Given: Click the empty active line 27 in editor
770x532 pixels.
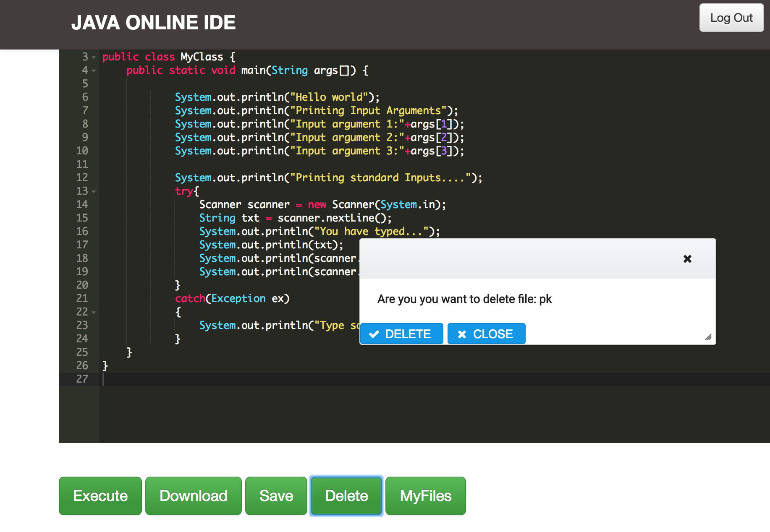Looking at the screenshot, I should tap(435, 379).
